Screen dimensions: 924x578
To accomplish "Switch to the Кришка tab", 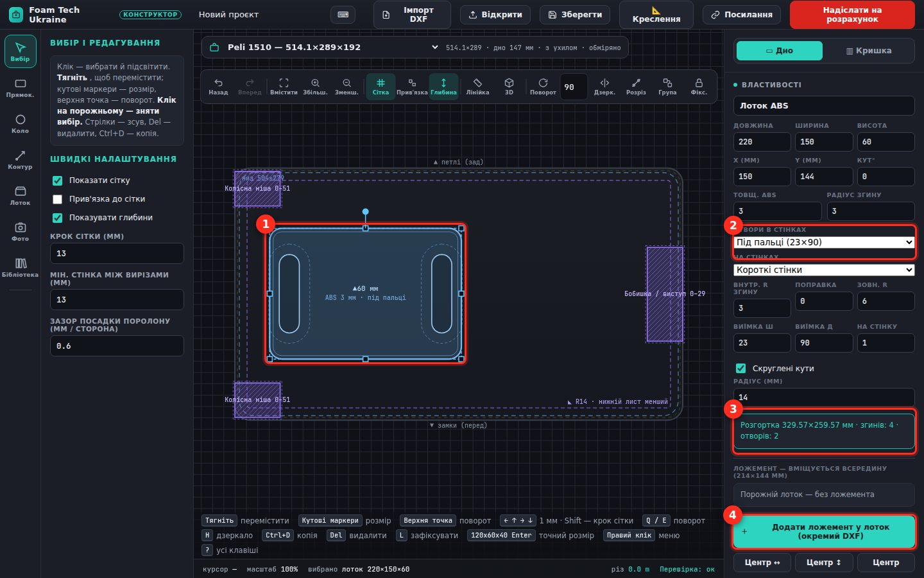I will tap(869, 51).
